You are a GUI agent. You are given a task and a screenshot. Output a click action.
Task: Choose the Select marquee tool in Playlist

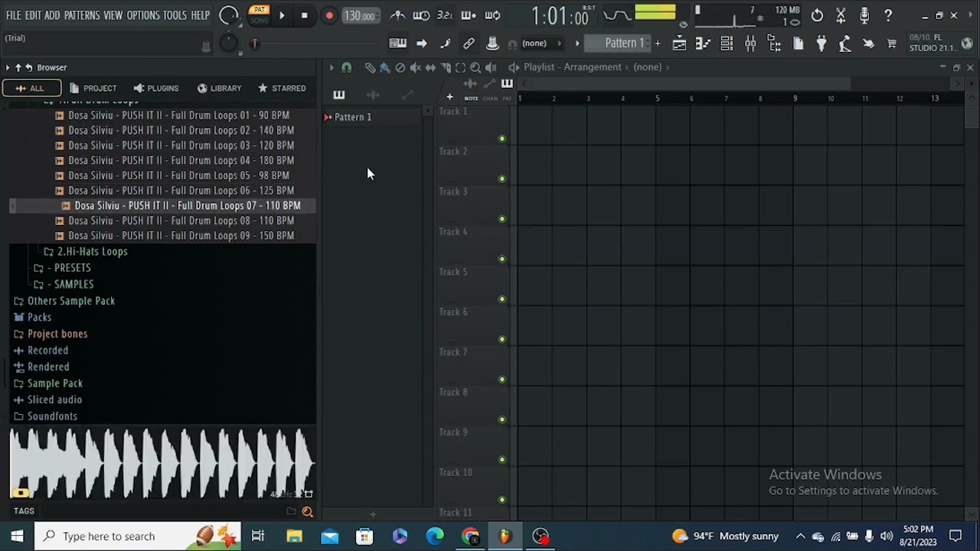click(460, 67)
